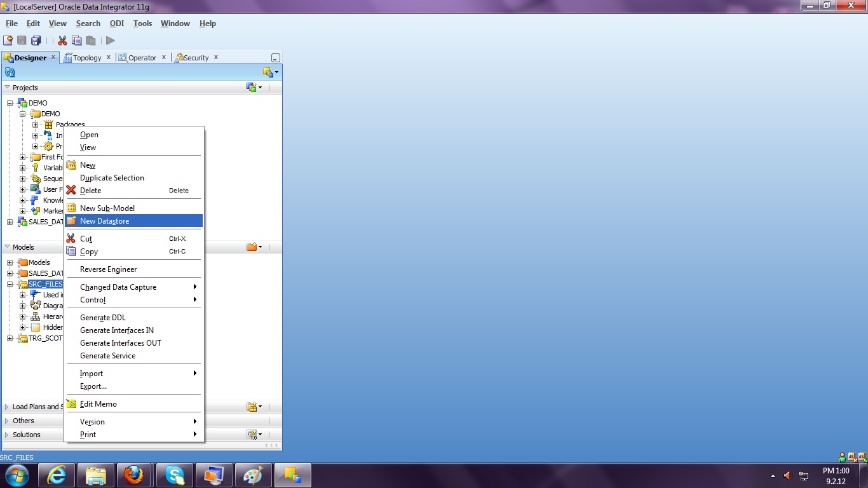Close the Designer tab
Screen dimensions: 868x488
[x=53, y=57]
